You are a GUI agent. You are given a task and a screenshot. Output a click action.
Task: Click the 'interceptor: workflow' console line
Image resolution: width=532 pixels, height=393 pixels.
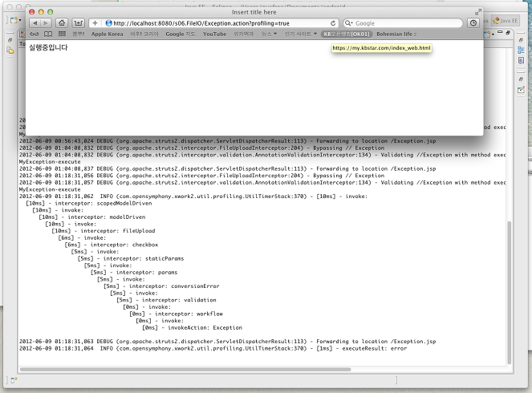tap(176, 314)
